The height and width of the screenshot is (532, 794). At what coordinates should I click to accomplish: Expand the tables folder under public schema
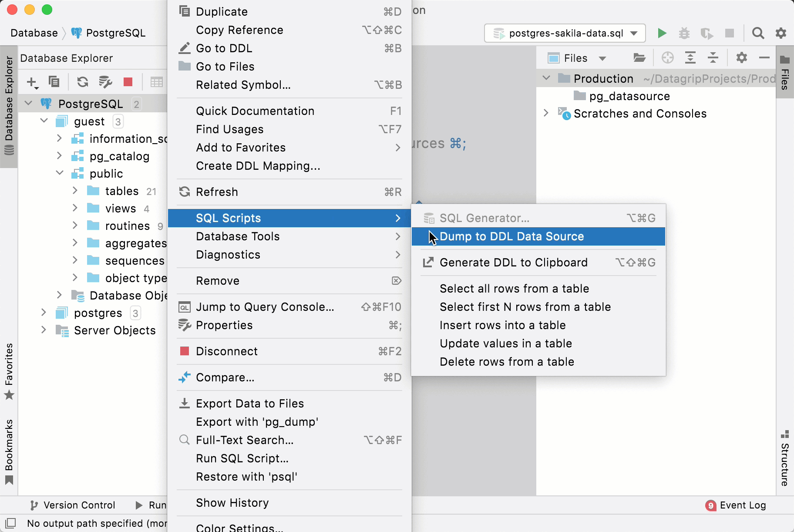coord(75,191)
